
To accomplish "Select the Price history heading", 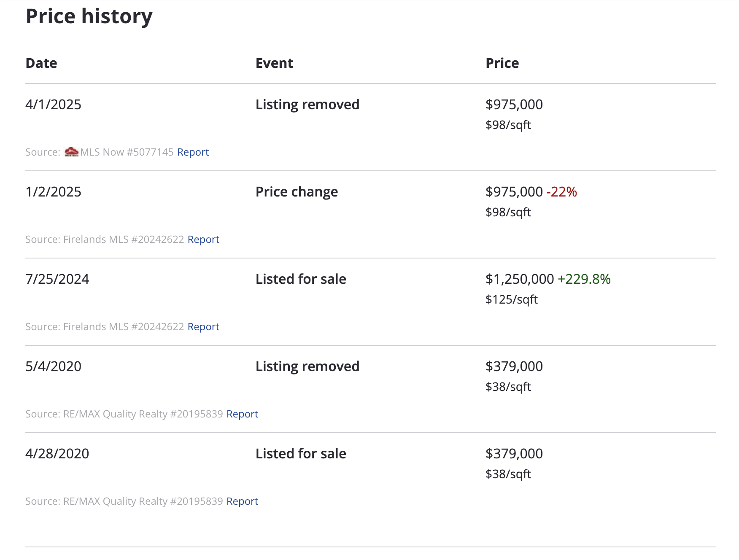I will [x=89, y=16].
